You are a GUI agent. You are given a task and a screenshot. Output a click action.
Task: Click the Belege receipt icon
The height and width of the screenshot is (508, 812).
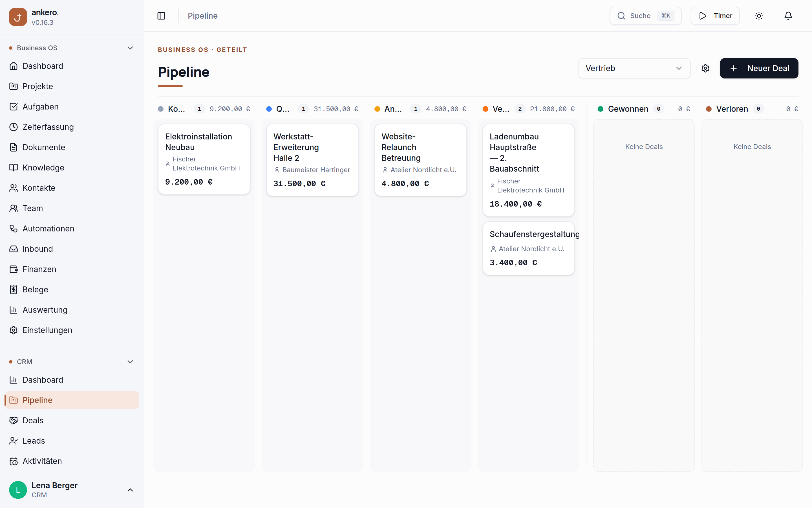tap(14, 290)
